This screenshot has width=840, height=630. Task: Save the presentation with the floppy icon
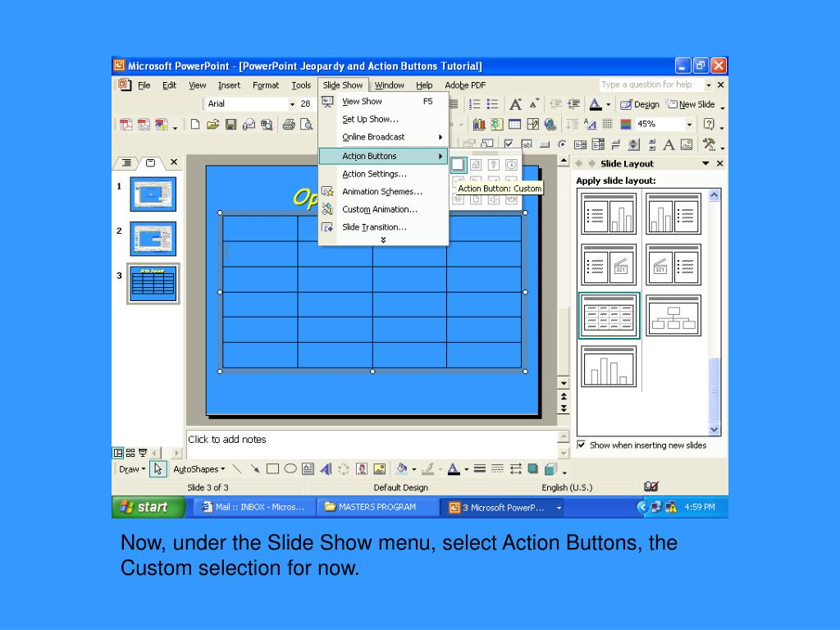tap(231, 125)
